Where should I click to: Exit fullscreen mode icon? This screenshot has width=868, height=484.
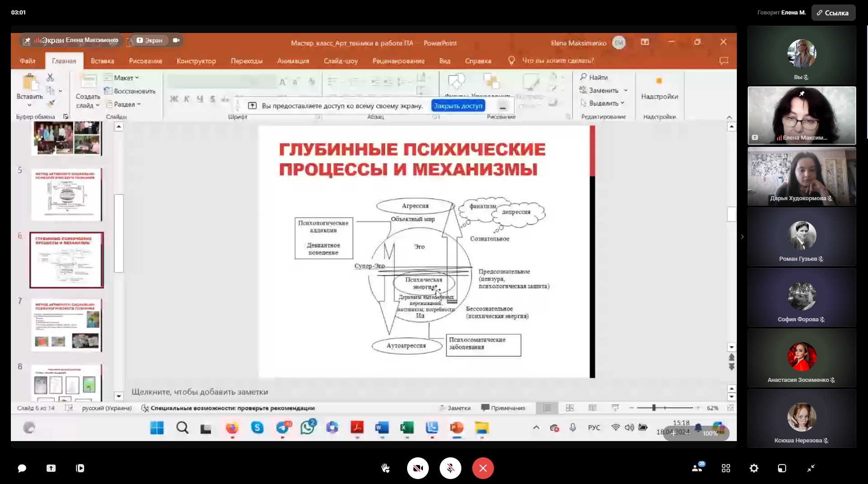811,468
